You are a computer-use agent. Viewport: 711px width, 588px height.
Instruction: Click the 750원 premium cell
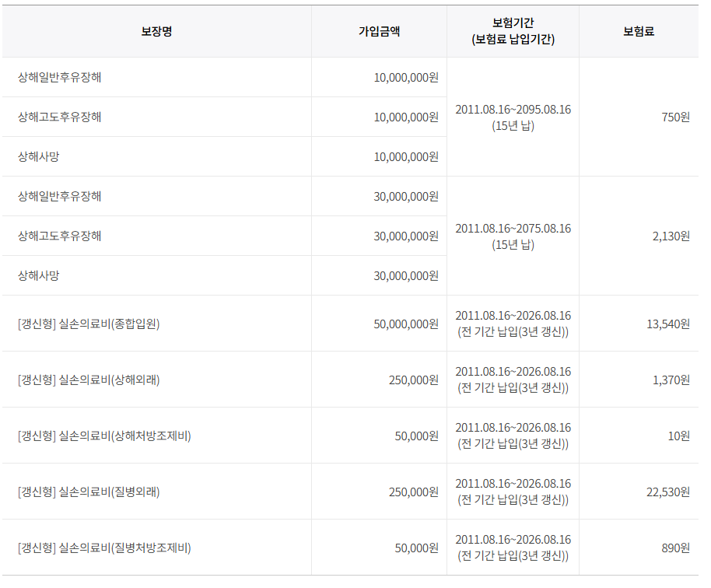pos(675,117)
